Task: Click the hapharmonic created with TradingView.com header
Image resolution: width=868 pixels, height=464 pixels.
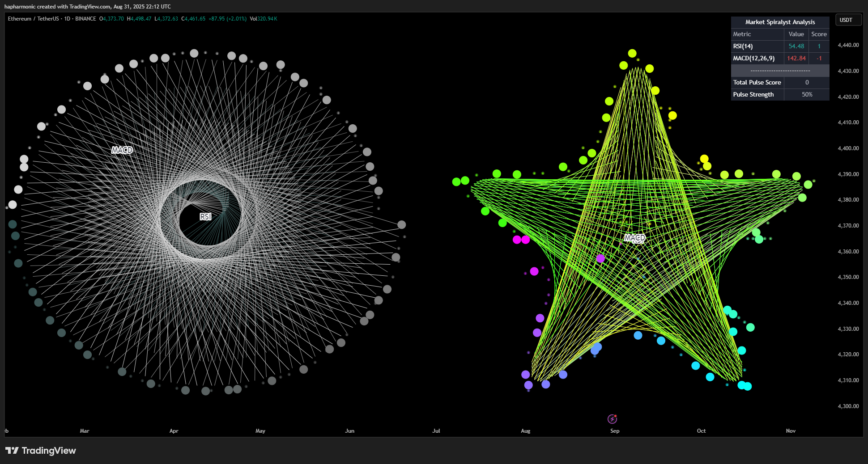Action: pyautogui.click(x=88, y=7)
